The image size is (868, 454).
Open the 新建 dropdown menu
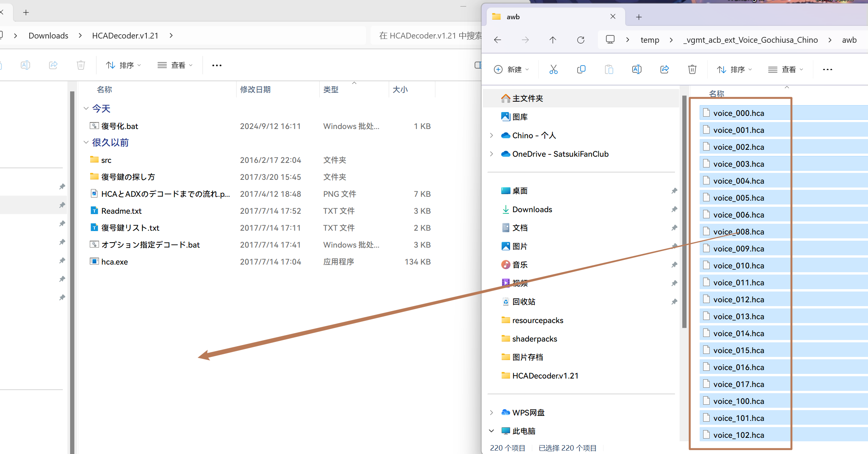[511, 69]
